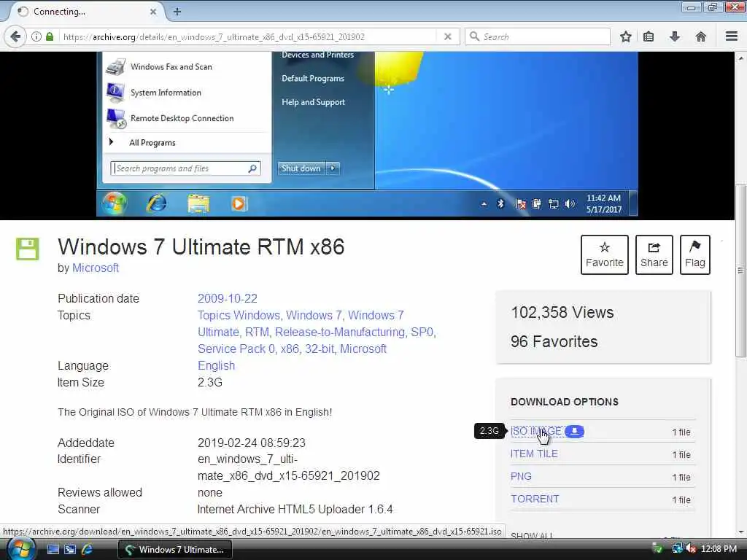Open the Release-to-Manufacturing topic link
Viewport: 747px width, 560px height.
tap(340, 332)
